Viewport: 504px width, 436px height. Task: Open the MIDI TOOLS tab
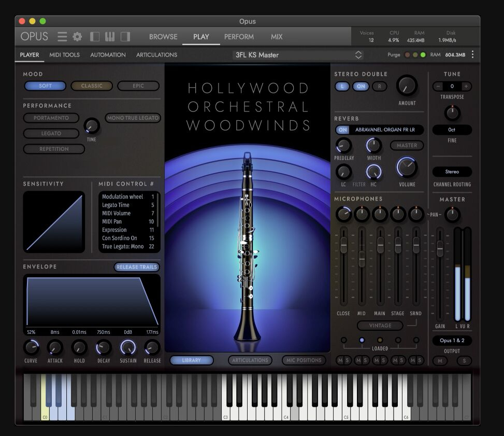coord(64,55)
